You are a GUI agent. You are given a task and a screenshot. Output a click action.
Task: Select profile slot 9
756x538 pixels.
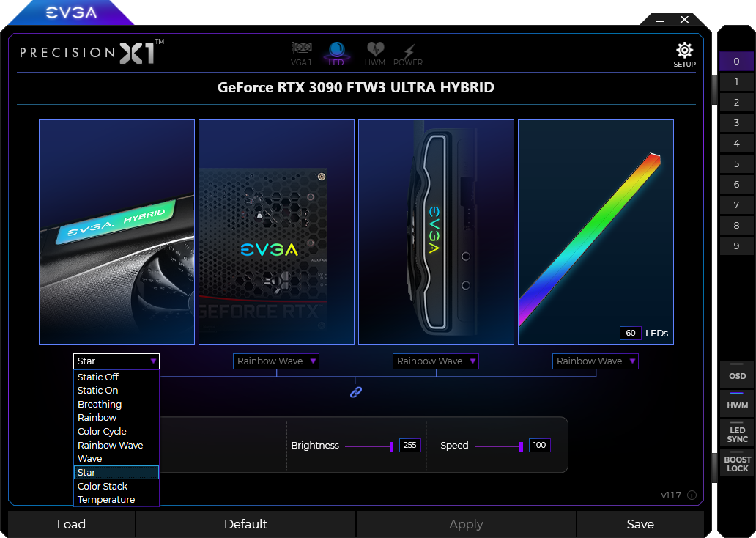click(736, 246)
